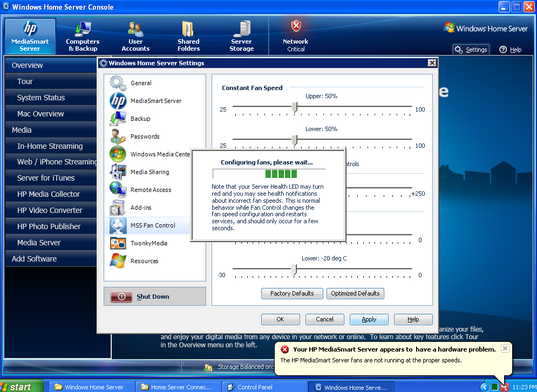
Task: Open the MediaSmart Server tab icon
Action: [x=30, y=29]
